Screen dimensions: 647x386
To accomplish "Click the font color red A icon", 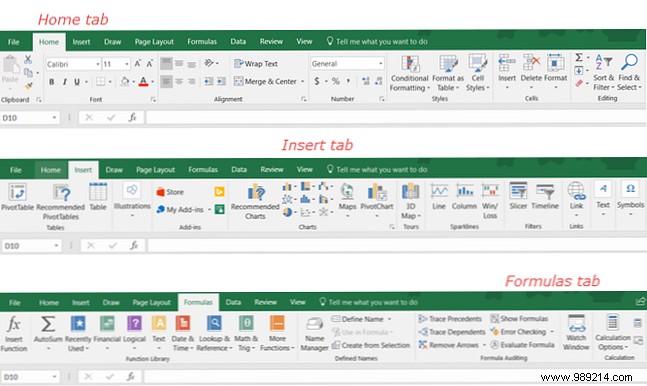I will pyautogui.click(x=143, y=82).
